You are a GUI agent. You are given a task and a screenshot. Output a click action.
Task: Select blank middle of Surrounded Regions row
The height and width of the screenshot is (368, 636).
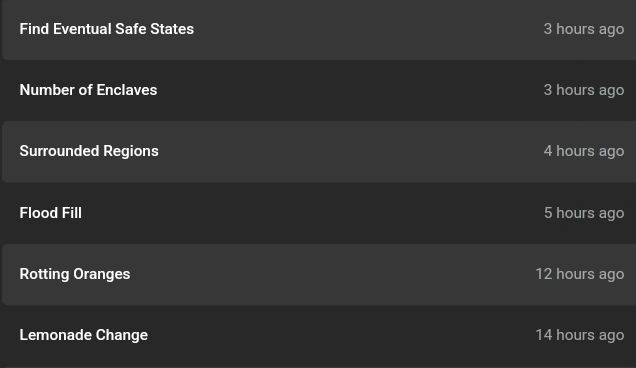[x=349, y=151]
